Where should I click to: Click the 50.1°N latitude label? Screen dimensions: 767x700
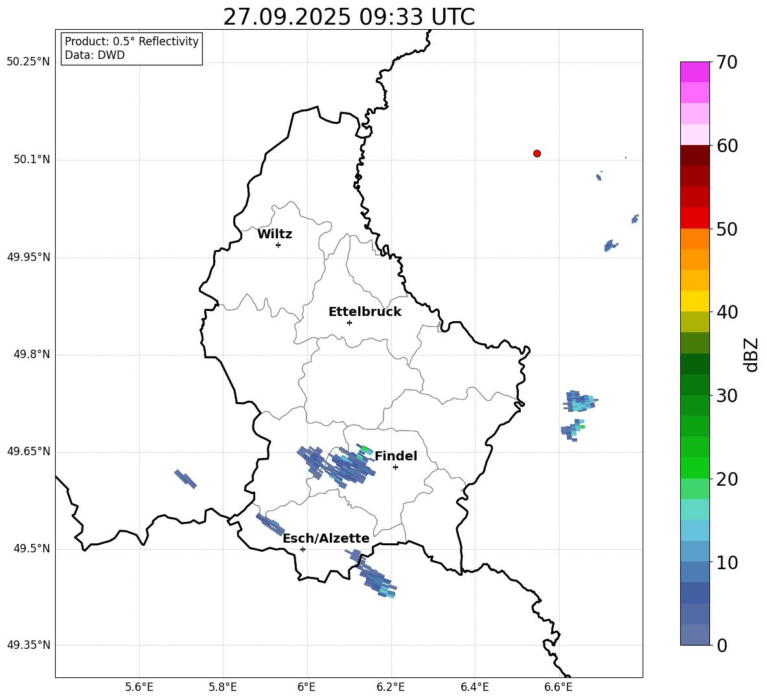tap(32, 159)
